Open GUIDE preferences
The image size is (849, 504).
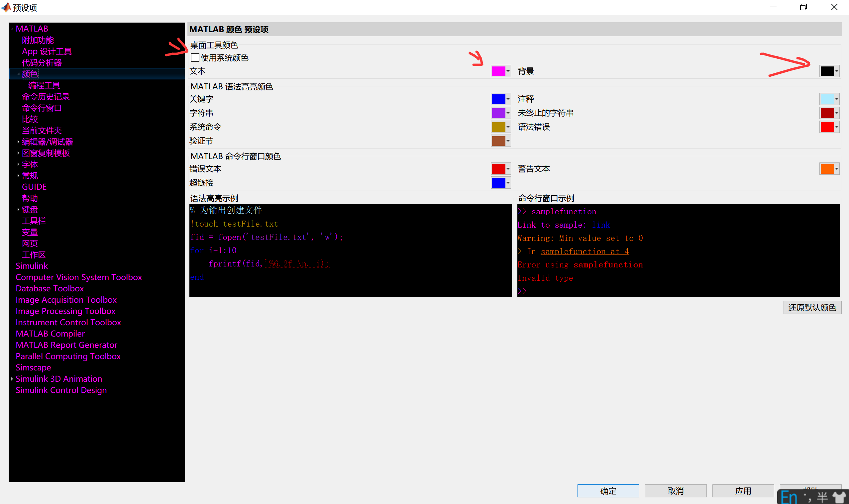34,187
